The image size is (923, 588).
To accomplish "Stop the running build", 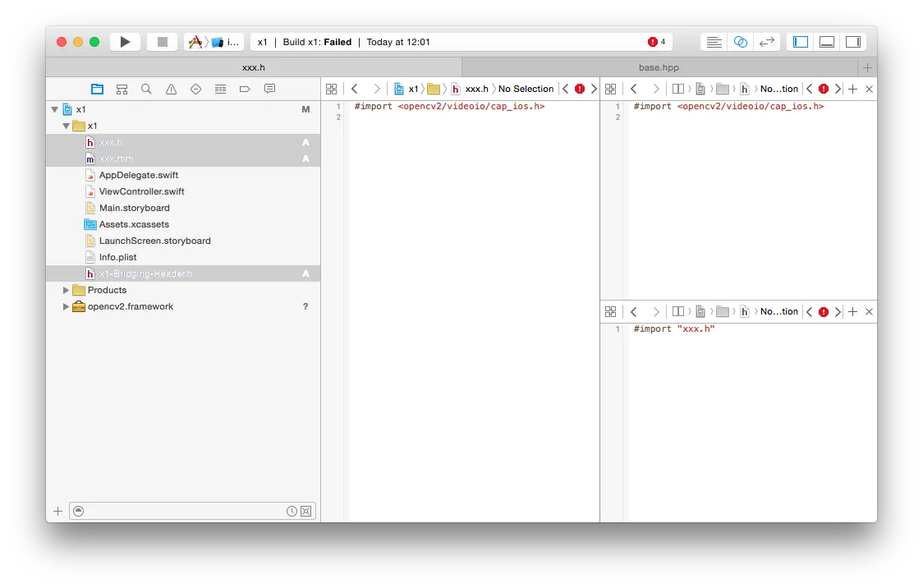I will 163,42.
